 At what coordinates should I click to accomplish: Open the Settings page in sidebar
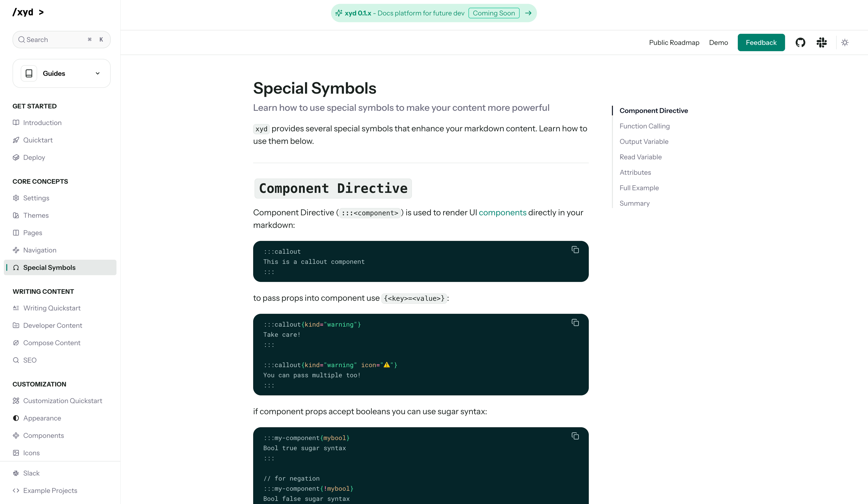click(36, 198)
